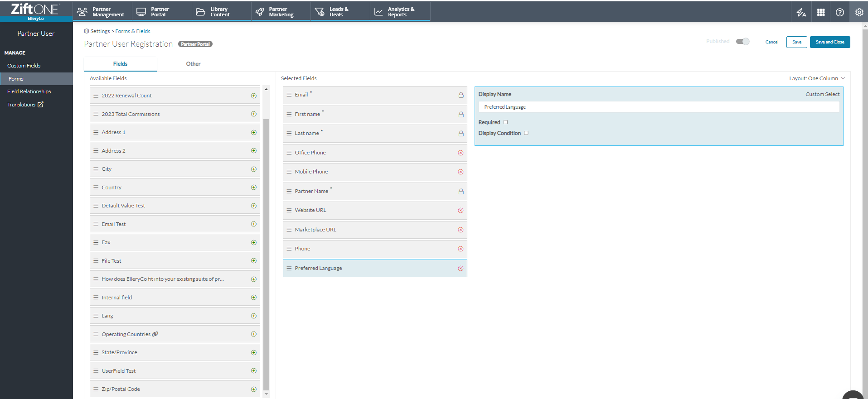868x399 pixels.
Task: Click the Available Fields scrollbar thumb
Action: coord(266,254)
